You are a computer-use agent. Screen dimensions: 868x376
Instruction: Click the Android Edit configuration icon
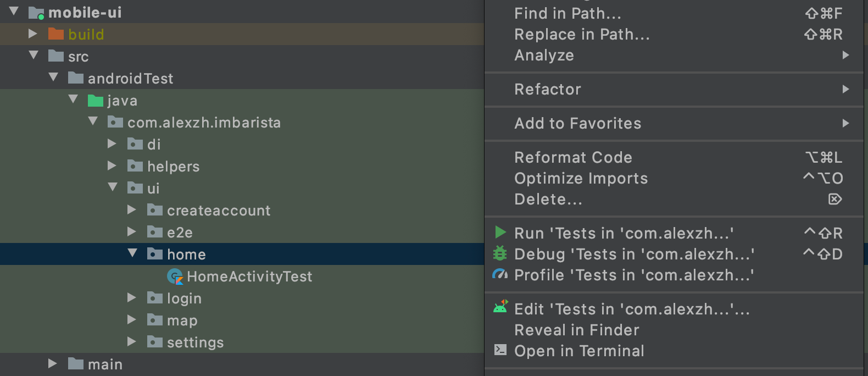(500, 307)
